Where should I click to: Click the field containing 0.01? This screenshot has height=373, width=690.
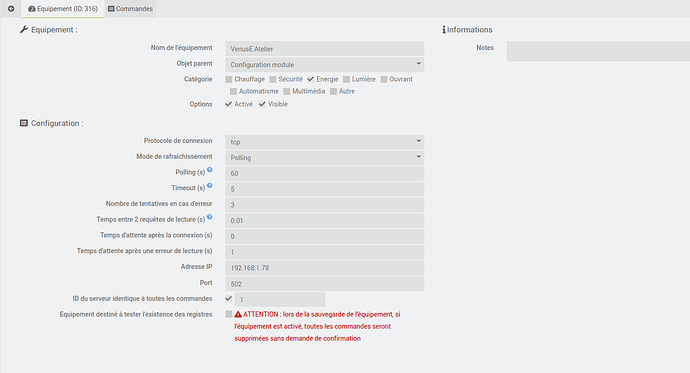pyautogui.click(x=325, y=221)
